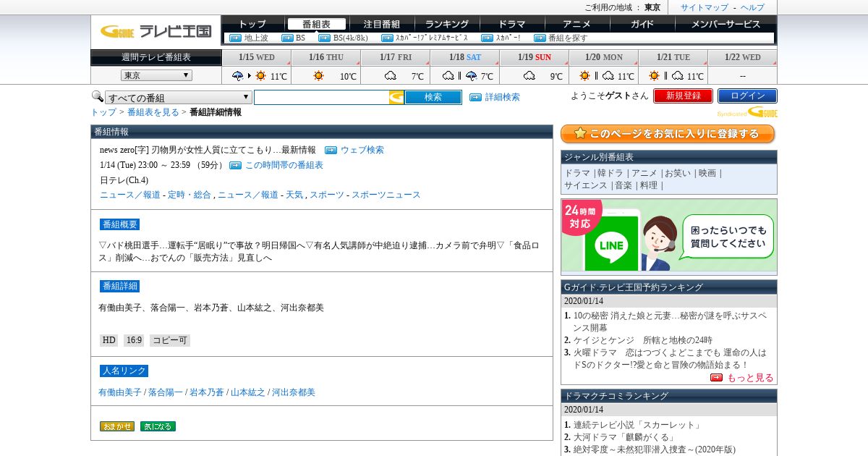Open the 注目番組 navigation tab
Viewport: 868px width, 456px height.
click(382, 24)
